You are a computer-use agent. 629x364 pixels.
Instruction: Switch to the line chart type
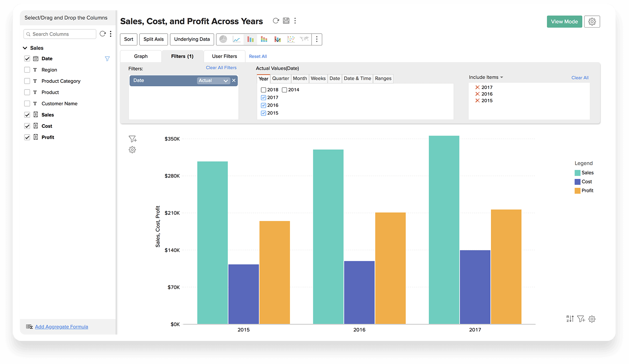237,39
